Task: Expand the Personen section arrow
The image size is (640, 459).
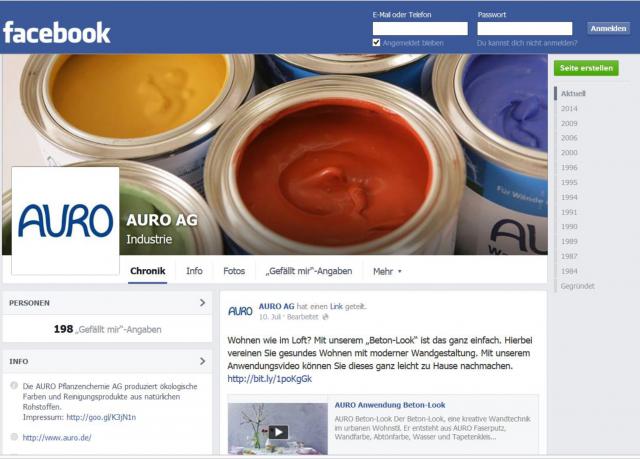Action: tap(202, 303)
